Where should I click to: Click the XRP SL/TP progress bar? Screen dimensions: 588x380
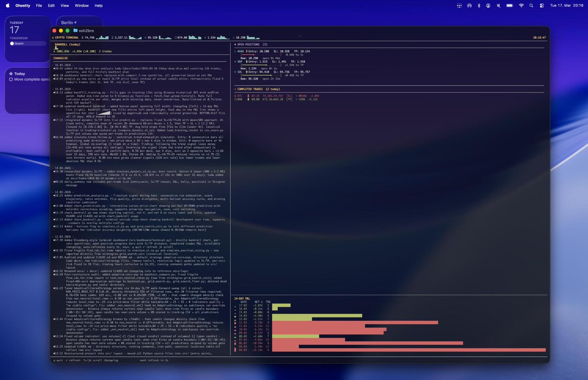click(x=262, y=65)
